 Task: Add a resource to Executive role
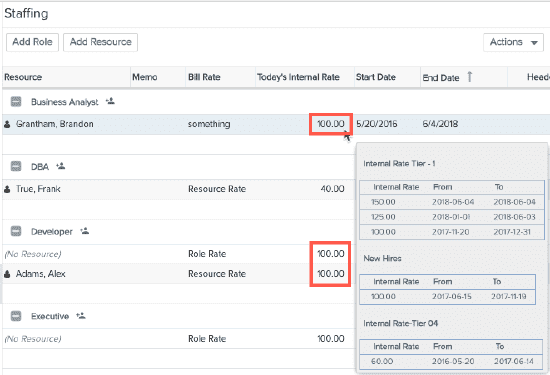click(x=81, y=316)
